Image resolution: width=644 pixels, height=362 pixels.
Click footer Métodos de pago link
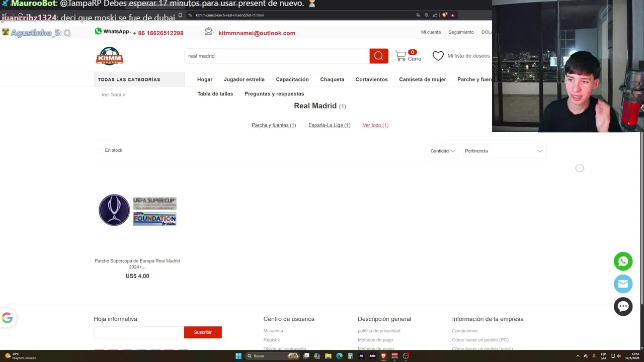[375, 340]
